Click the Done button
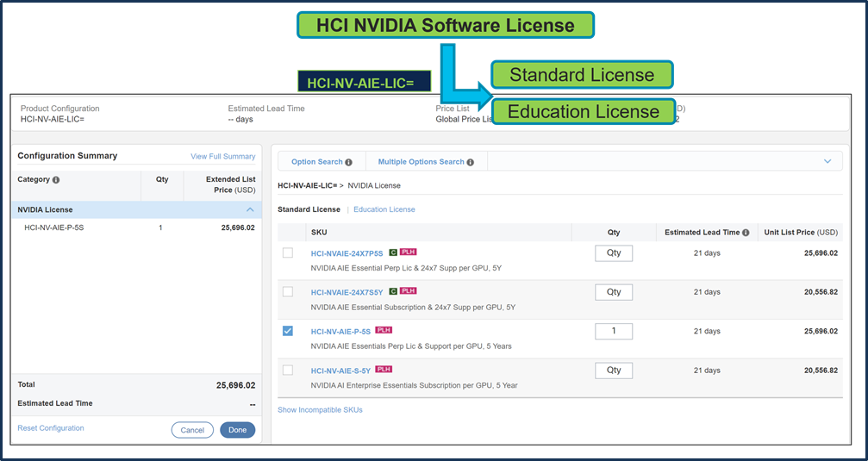This screenshot has width=868, height=461. tap(238, 430)
